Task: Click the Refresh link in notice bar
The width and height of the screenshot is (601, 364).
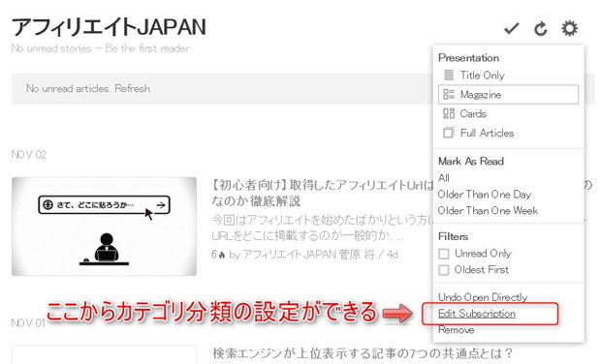Action: pos(133,89)
